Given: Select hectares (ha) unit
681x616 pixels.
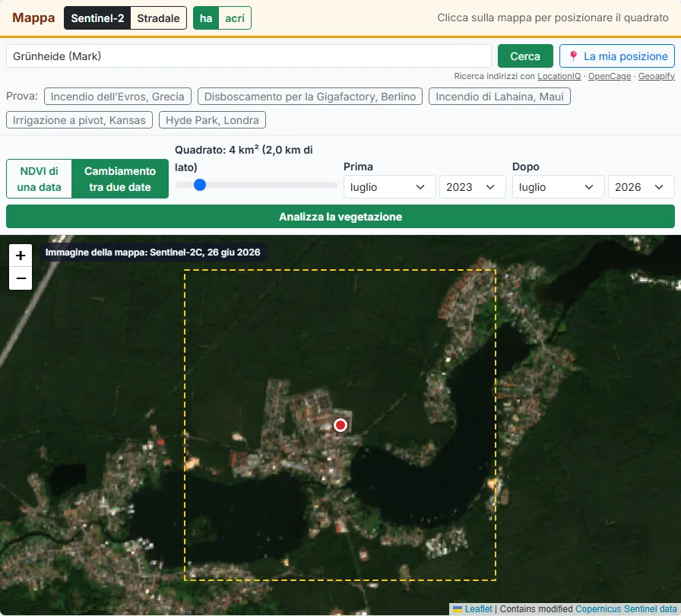Looking at the screenshot, I should (x=206, y=18).
